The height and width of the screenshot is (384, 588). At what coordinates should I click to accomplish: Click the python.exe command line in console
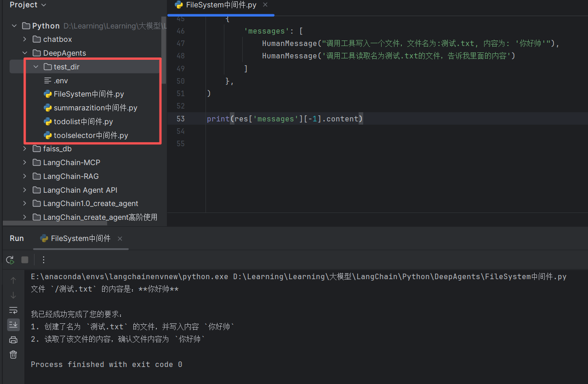(x=299, y=277)
